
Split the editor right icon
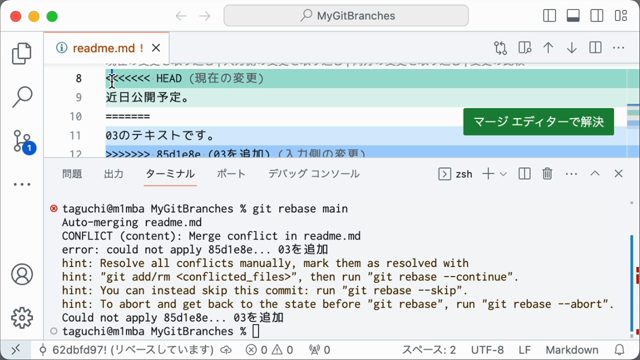pos(596,48)
